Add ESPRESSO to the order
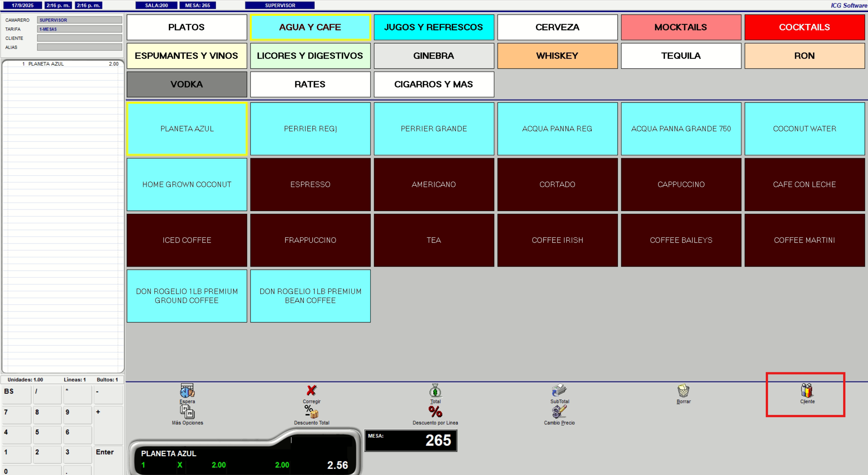This screenshot has width=868, height=475. point(310,185)
